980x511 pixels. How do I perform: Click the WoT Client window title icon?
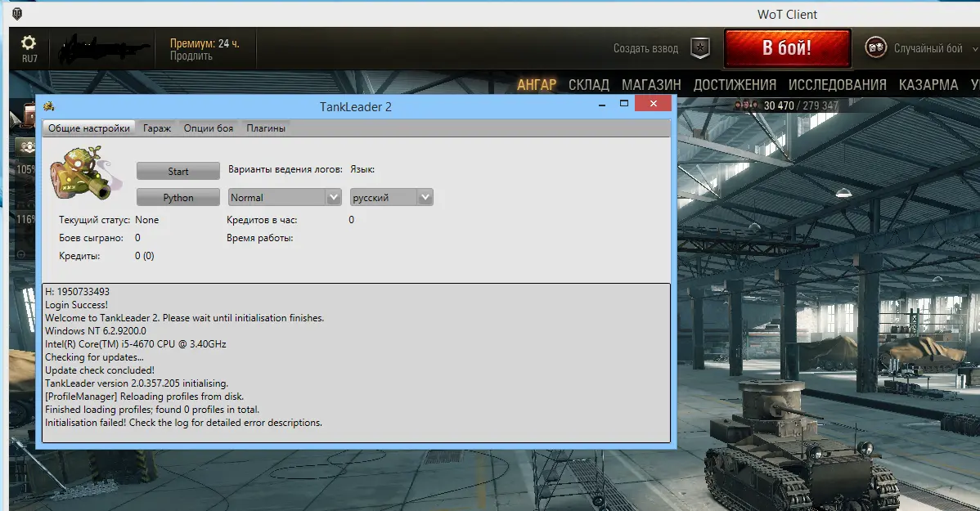click(17, 13)
